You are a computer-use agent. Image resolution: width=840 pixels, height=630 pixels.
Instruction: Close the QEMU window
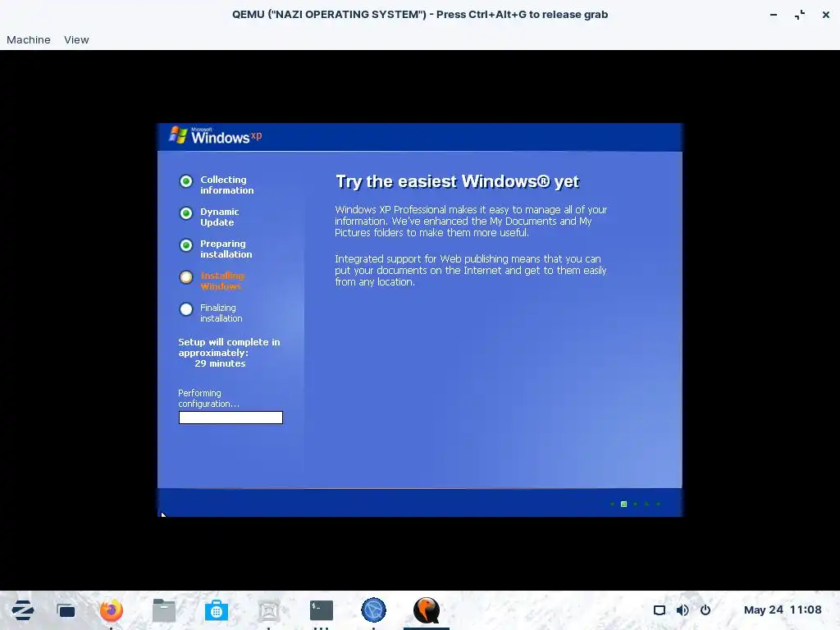(x=826, y=15)
